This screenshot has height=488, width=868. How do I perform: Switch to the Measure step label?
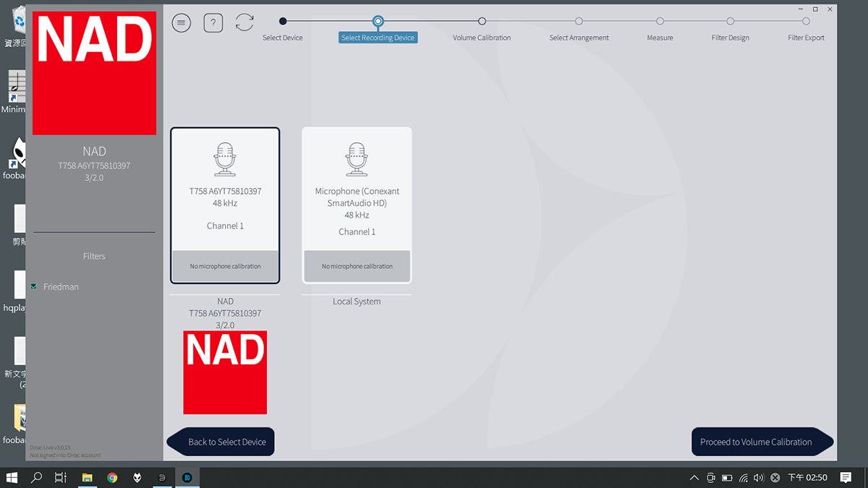(x=660, y=38)
